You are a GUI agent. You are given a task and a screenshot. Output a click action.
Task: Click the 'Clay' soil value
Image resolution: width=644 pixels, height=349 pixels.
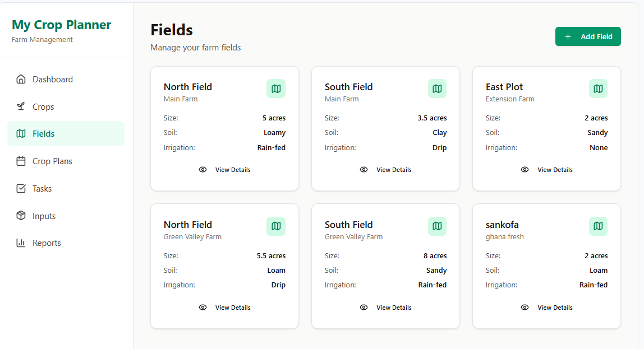click(439, 133)
